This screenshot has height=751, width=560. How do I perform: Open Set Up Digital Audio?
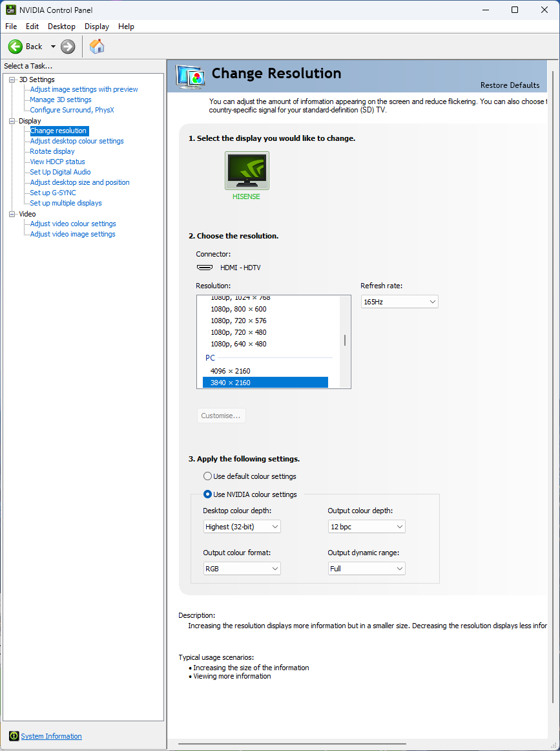click(x=60, y=172)
